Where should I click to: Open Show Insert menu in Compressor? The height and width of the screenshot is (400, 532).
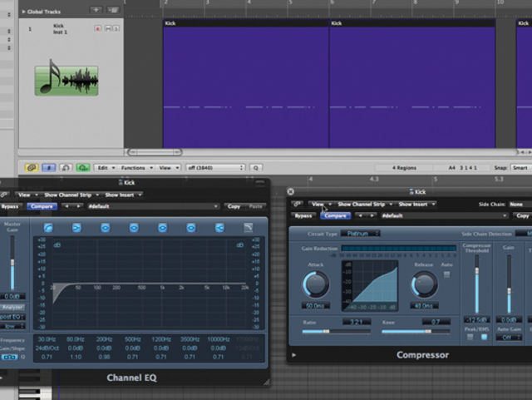pos(416,204)
